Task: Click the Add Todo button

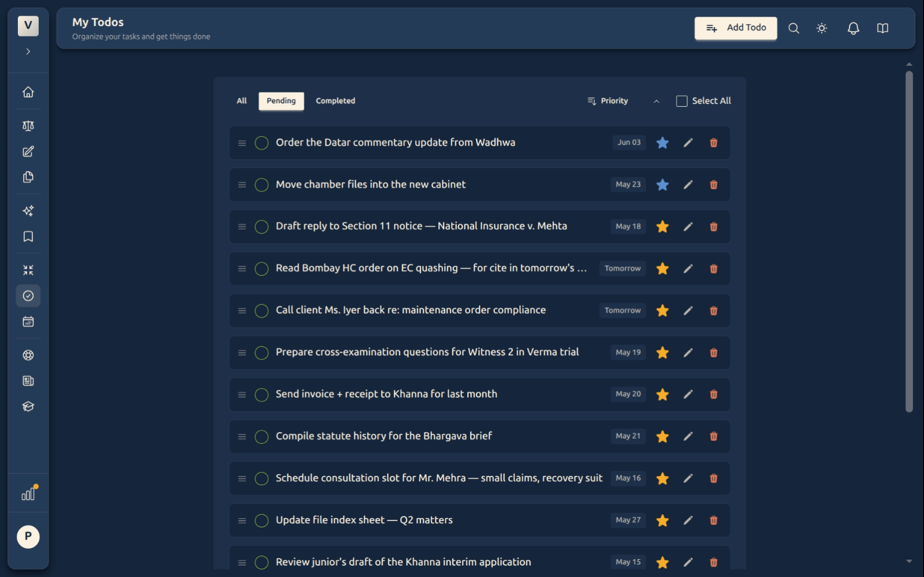Action: pyautogui.click(x=735, y=28)
